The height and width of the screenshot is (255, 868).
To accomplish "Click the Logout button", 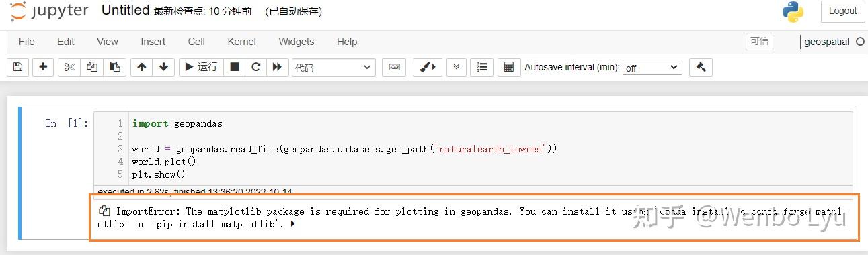I will pos(842,11).
